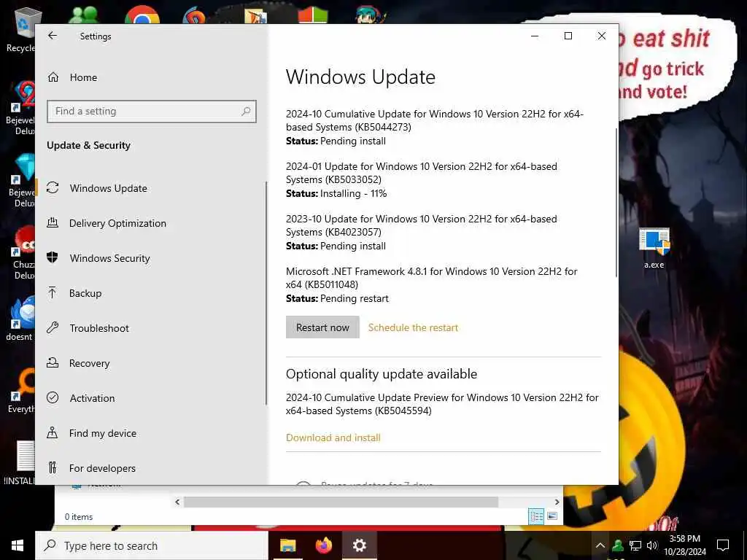The height and width of the screenshot is (560, 747).
Task: Maximize the Settings window
Action: (x=568, y=36)
